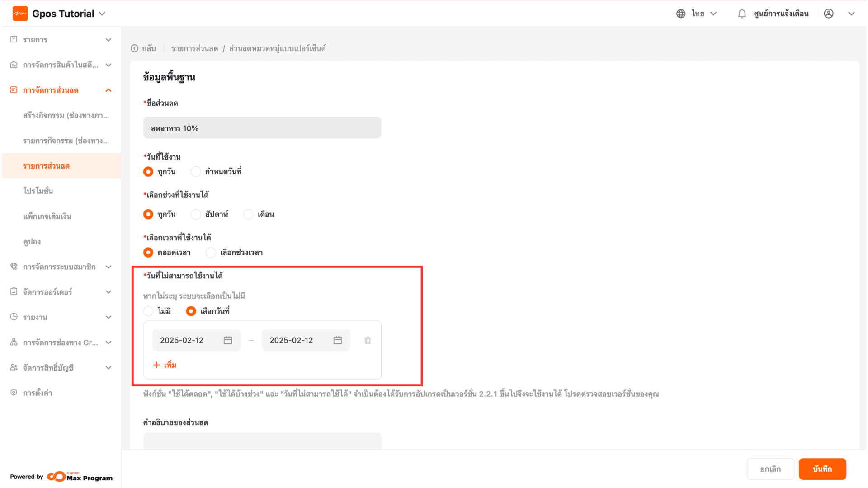Open the คูปอง submenu item
The image size is (868, 488).
(x=32, y=242)
